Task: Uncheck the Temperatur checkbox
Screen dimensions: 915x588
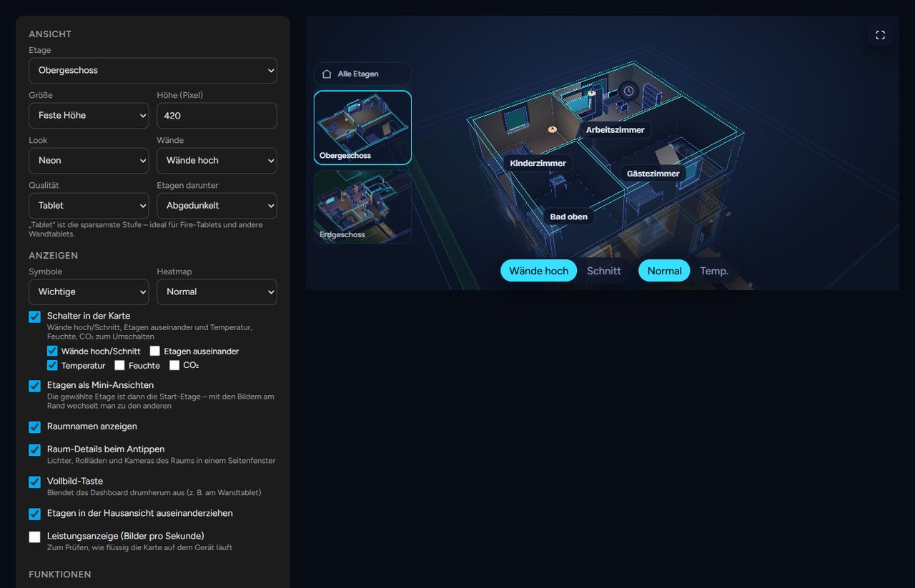Action: click(x=52, y=365)
